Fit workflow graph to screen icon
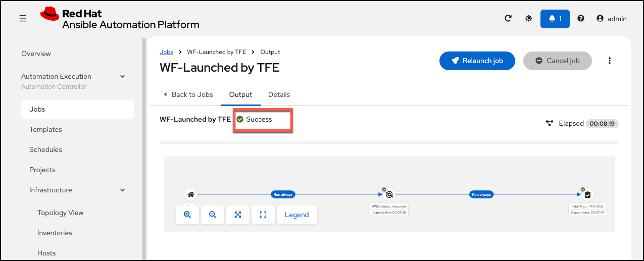644x261 pixels. tap(238, 215)
